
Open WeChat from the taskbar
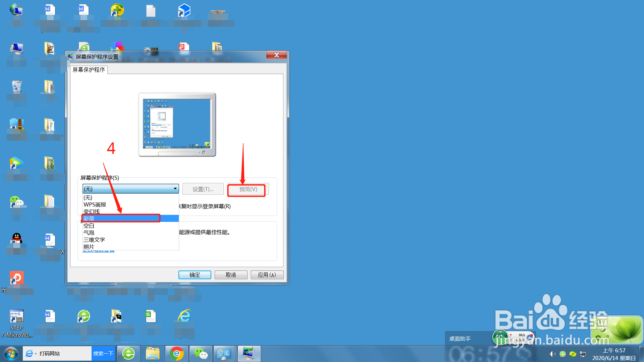(x=201, y=354)
